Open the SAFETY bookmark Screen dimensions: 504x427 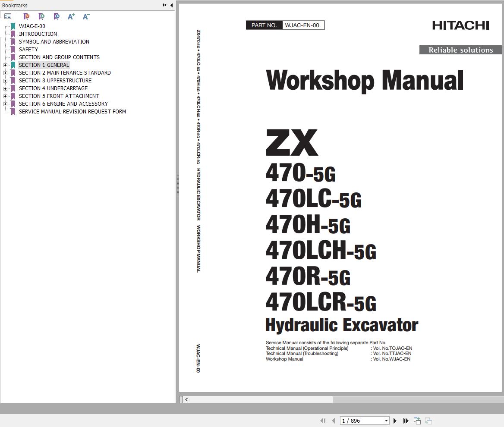pyautogui.click(x=28, y=49)
